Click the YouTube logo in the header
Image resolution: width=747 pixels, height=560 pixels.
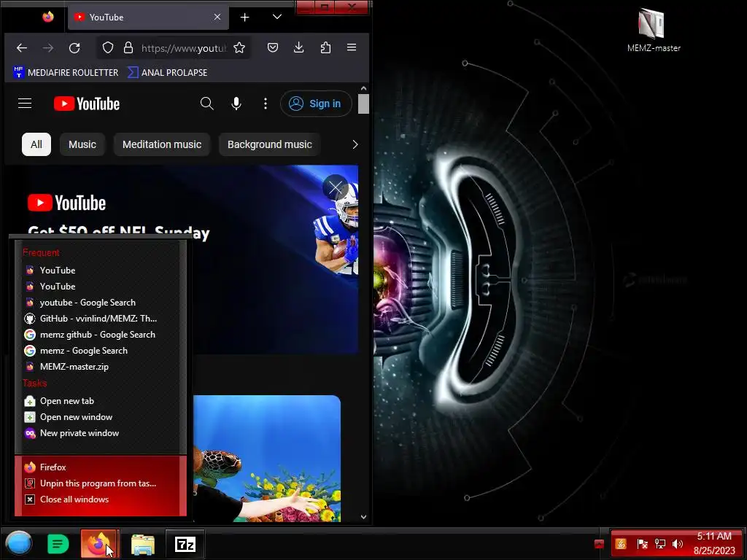pos(87,104)
